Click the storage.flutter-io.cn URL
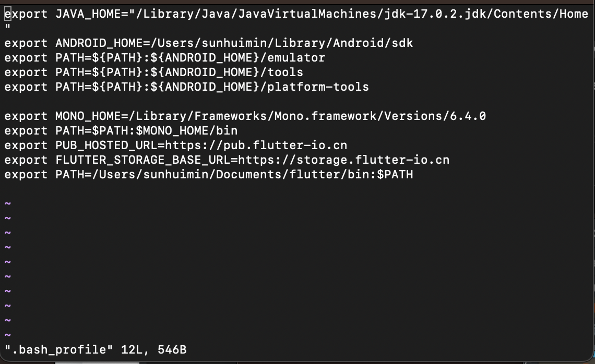The width and height of the screenshot is (595, 364). [x=343, y=160]
